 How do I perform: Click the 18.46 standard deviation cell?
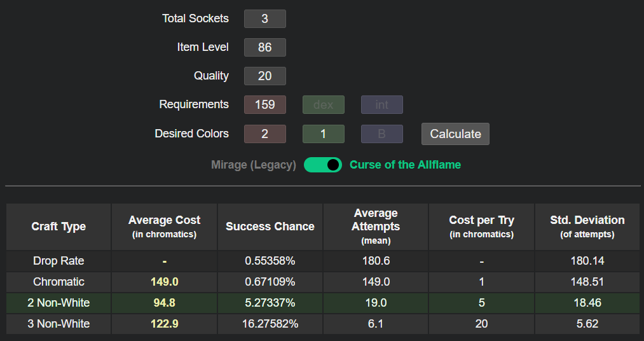(587, 303)
